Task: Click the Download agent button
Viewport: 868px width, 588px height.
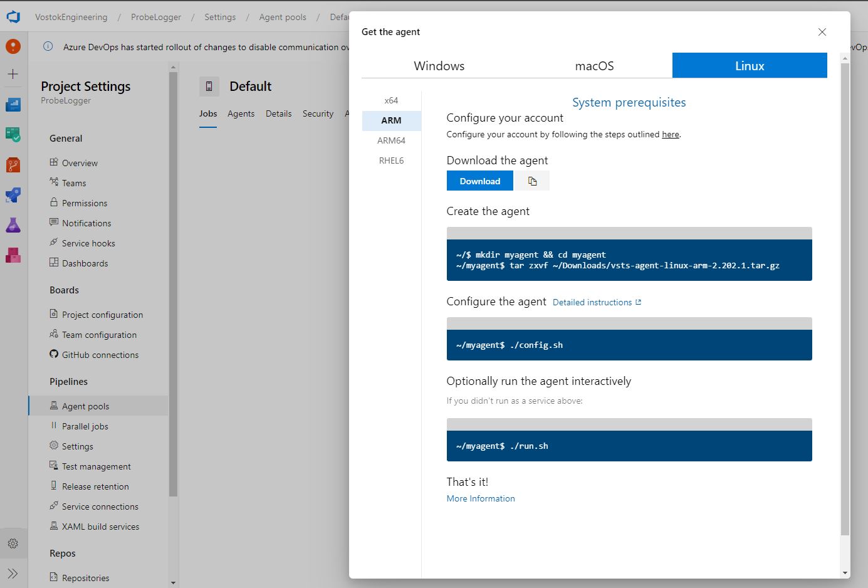Action: coord(480,181)
